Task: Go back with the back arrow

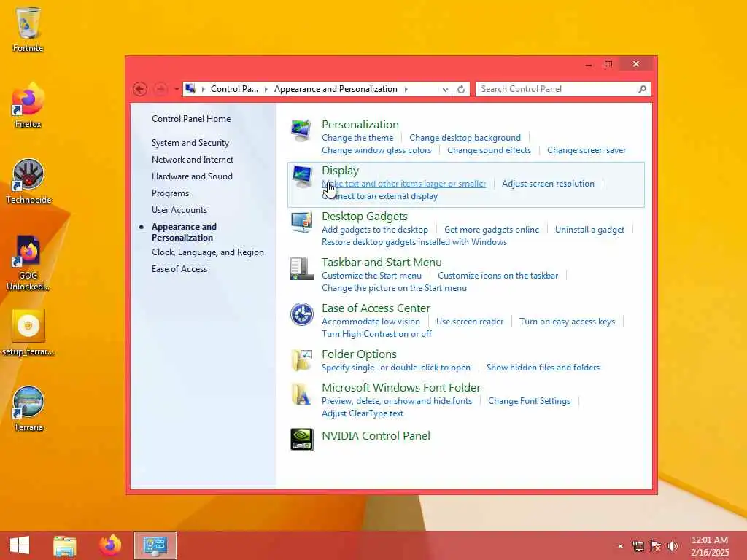Action: point(139,89)
